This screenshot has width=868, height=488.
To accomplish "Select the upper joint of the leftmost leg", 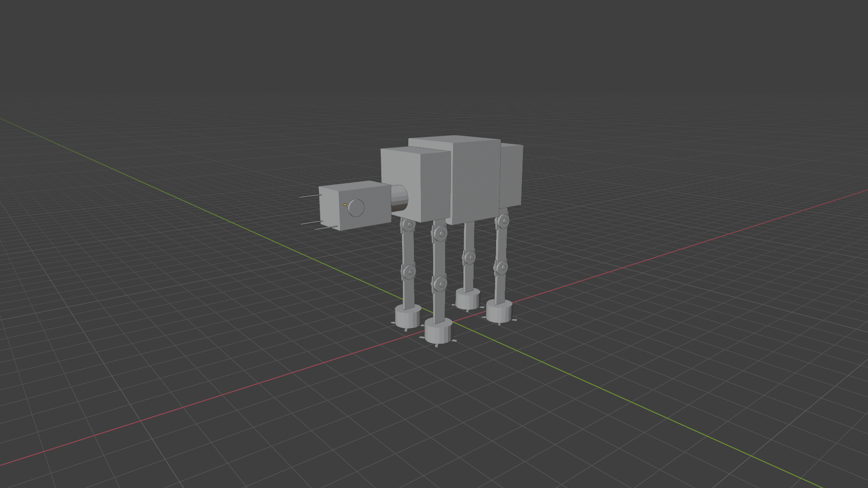I will pos(409,225).
